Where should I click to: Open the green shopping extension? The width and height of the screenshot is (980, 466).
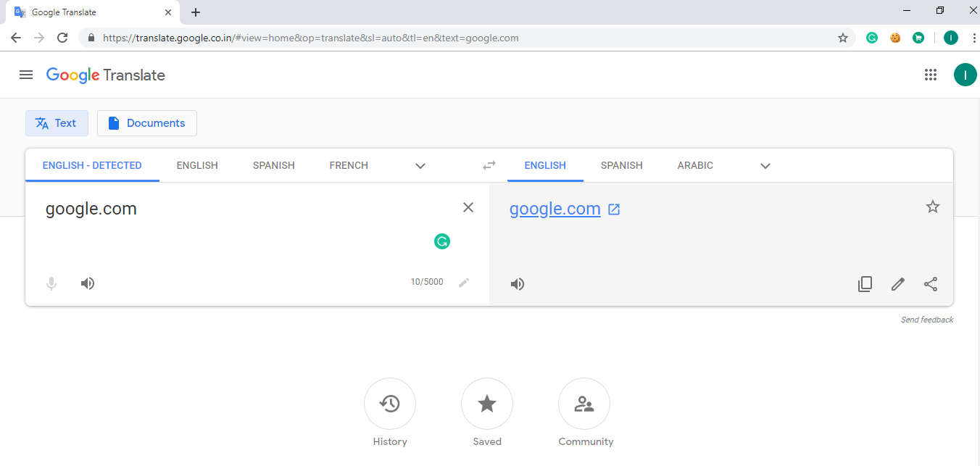tap(918, 38)
